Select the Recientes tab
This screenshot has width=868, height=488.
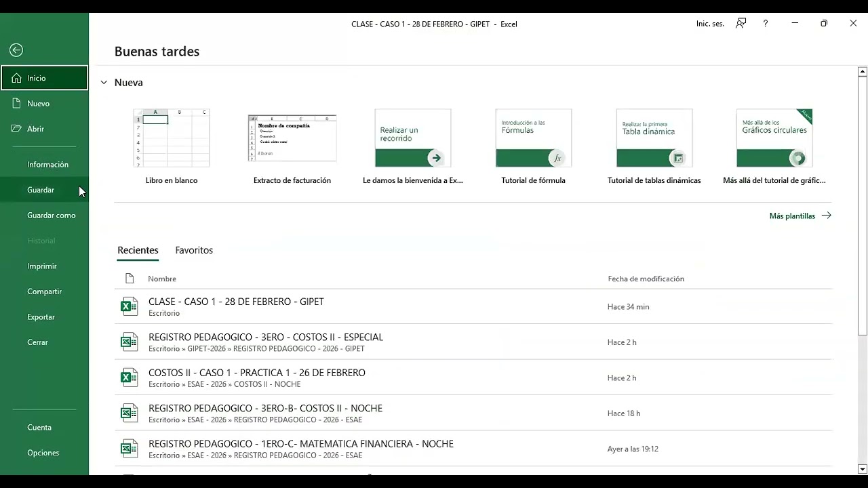click(x=138, y=250)
